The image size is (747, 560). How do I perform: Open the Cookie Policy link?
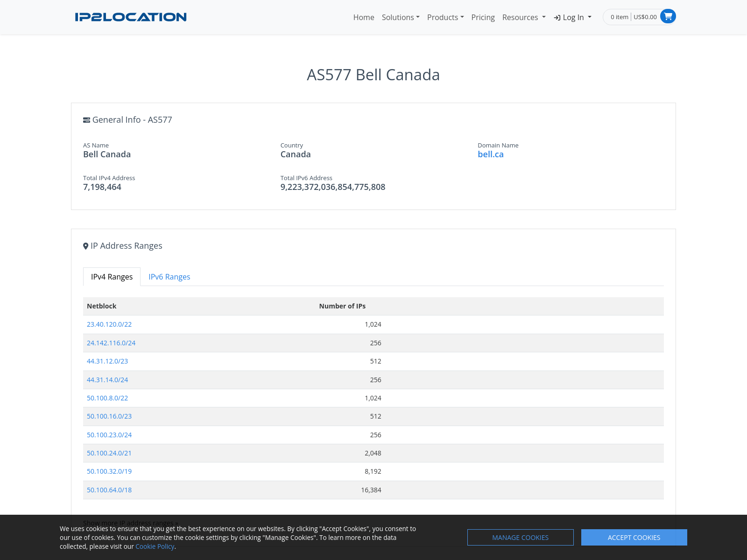coord(155,546)
